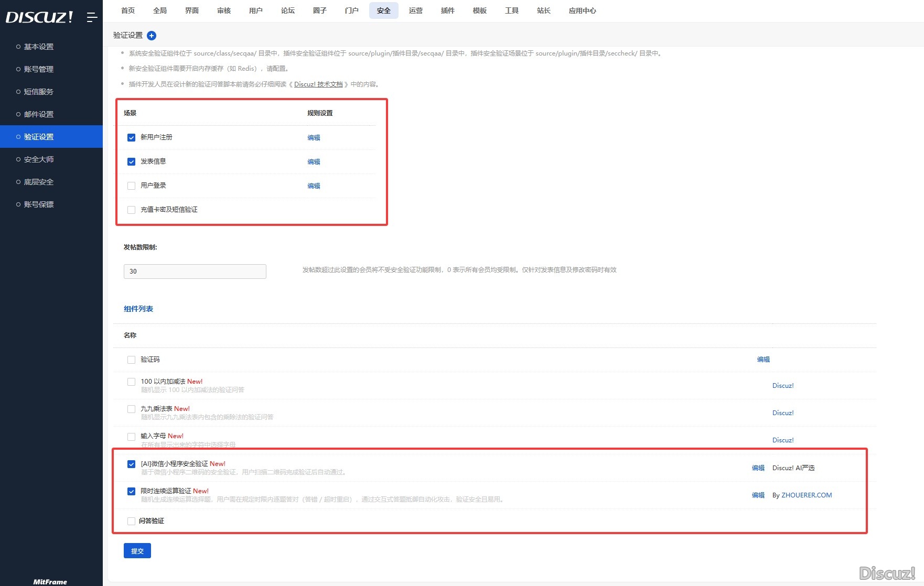The image size is (924, 586).
Task: Open 安全大师 in the sidebar
Action: (x=39, y=159)
